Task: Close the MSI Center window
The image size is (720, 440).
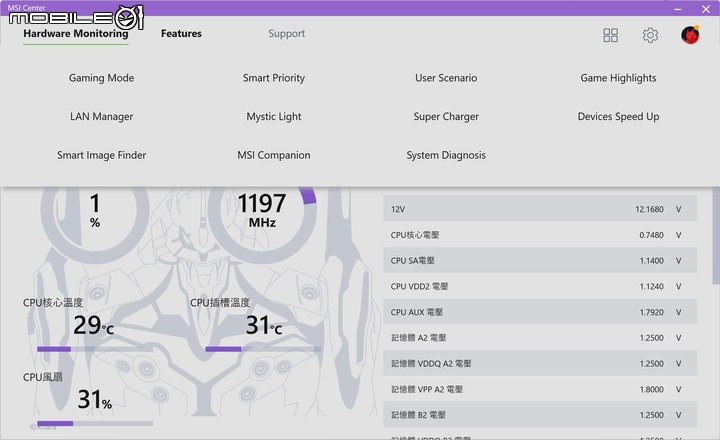Action: coord(706,9)
